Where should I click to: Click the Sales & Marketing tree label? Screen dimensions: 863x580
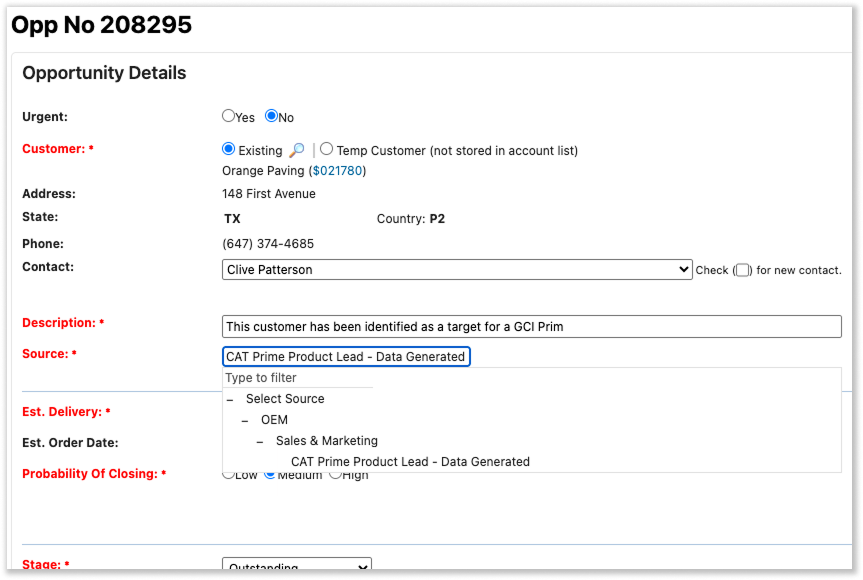click(327, 441)
